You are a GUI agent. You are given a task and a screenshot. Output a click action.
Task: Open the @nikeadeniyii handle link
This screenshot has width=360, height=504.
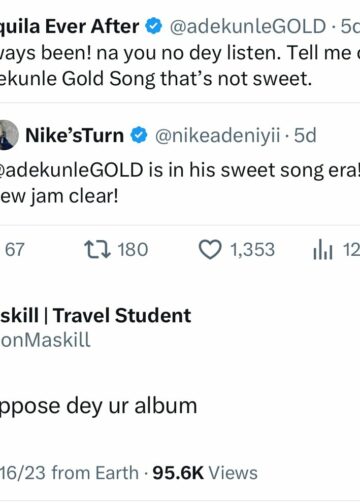pos(217,136)
